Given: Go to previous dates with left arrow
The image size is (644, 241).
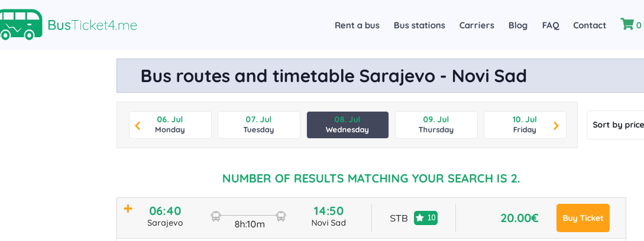Looking at the screenshot, I should tap(138, 125).
